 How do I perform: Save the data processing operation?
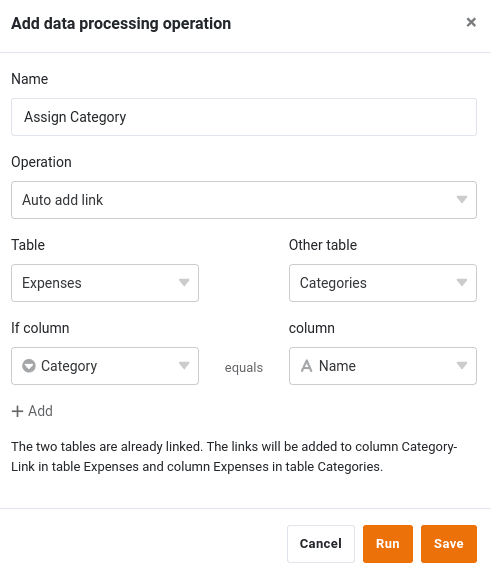click(x=449, y=544)
